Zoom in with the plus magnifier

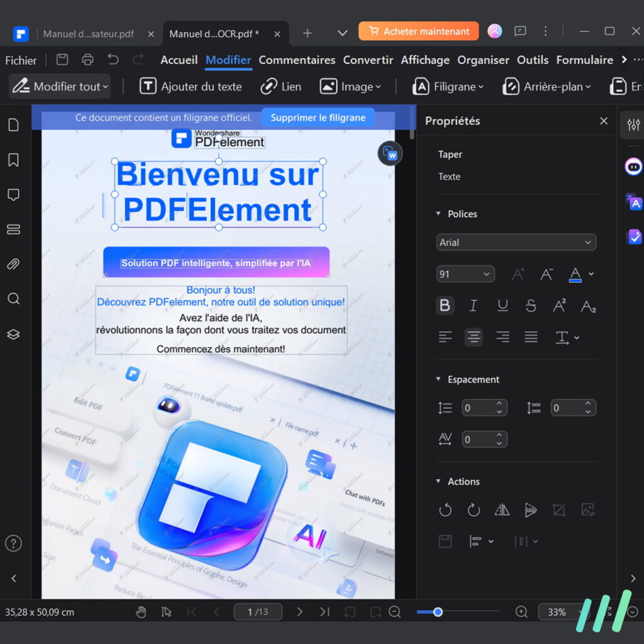coord(521,612)
